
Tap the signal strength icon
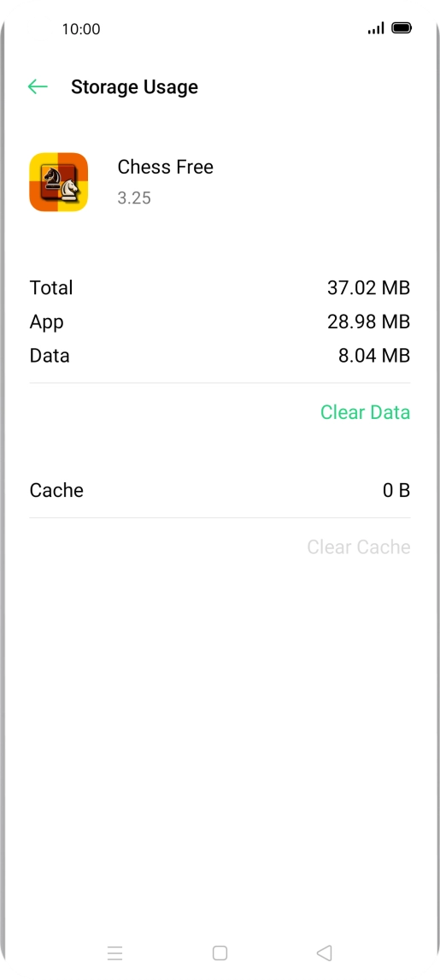(x=376, y=28)
